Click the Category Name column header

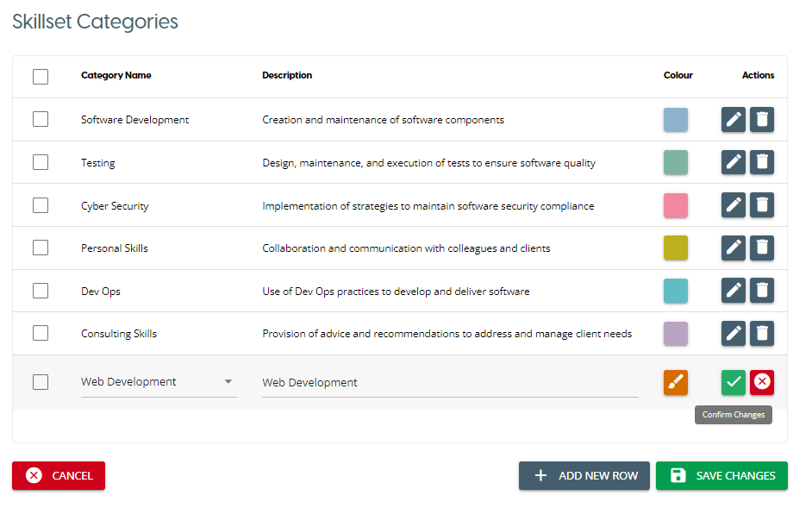pos(116,76)
